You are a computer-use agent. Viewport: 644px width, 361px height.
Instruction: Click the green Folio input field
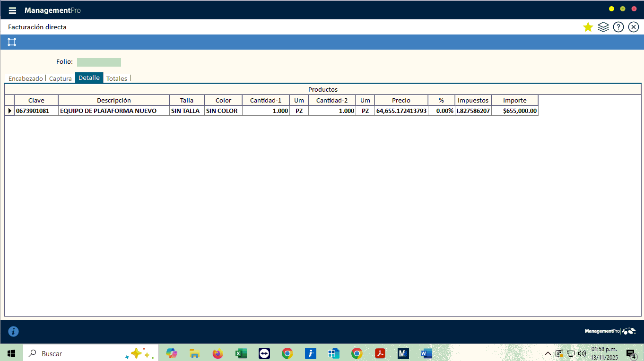click(x=99, y=62)
